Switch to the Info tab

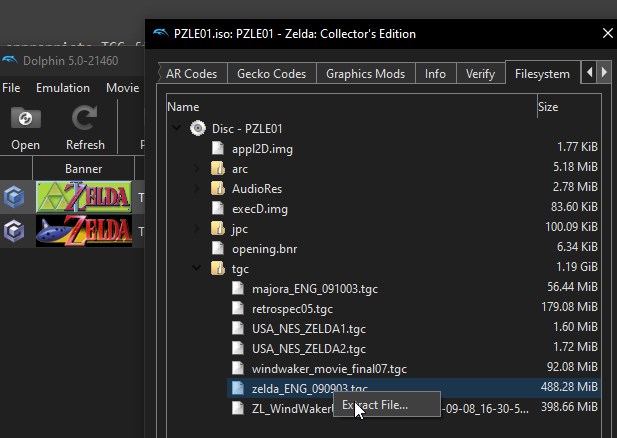pos(435,74)
